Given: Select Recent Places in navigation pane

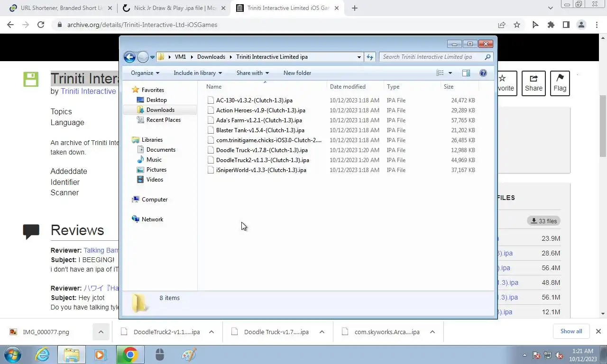Looking at the screenshot, I should coord(164,120).
